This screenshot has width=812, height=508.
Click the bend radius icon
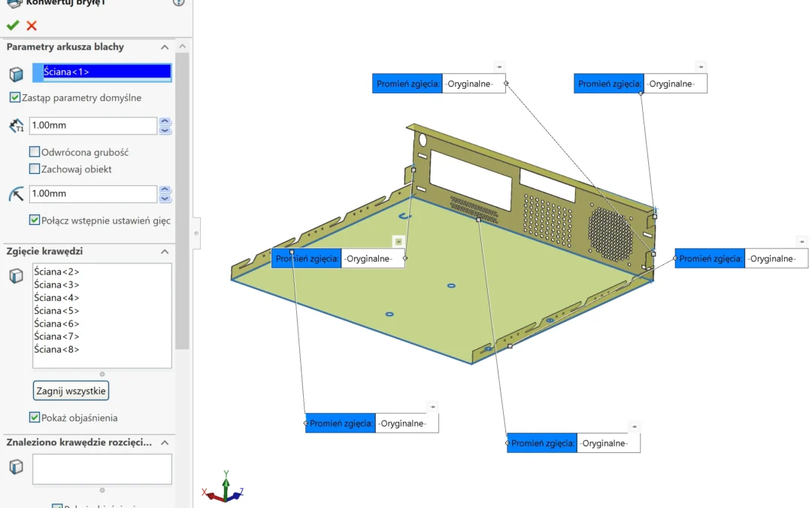click(x=16, y=194)
